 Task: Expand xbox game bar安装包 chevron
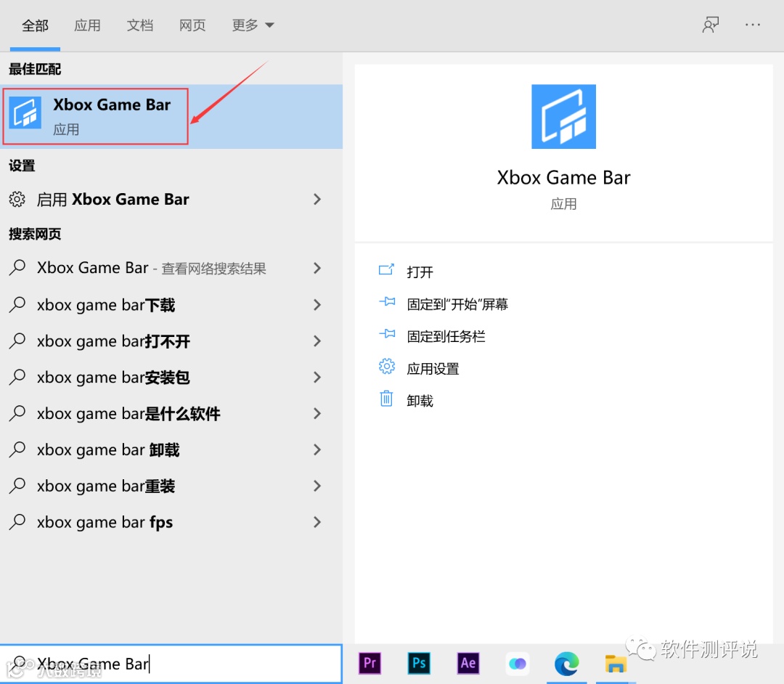click(x=317, y=377)
